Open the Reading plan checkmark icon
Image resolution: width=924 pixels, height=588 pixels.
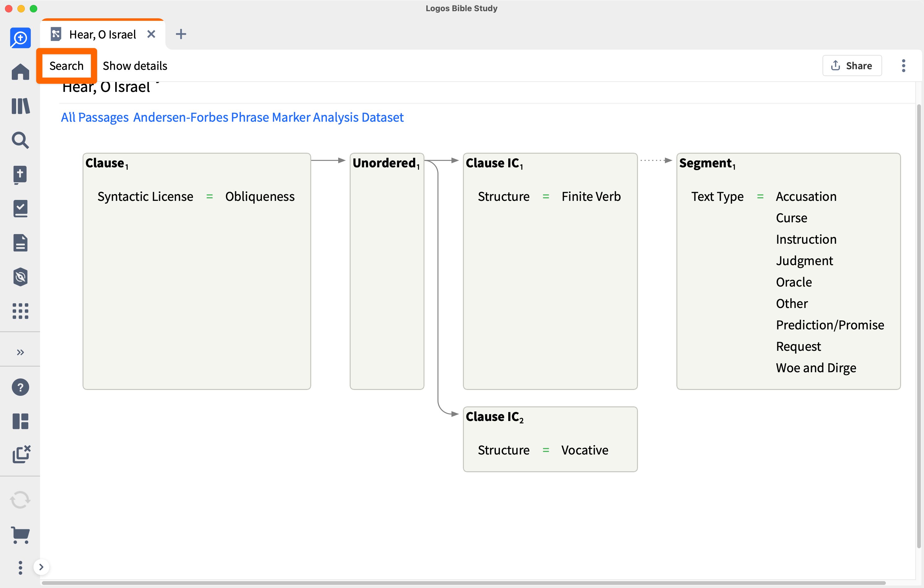(20, 209)
